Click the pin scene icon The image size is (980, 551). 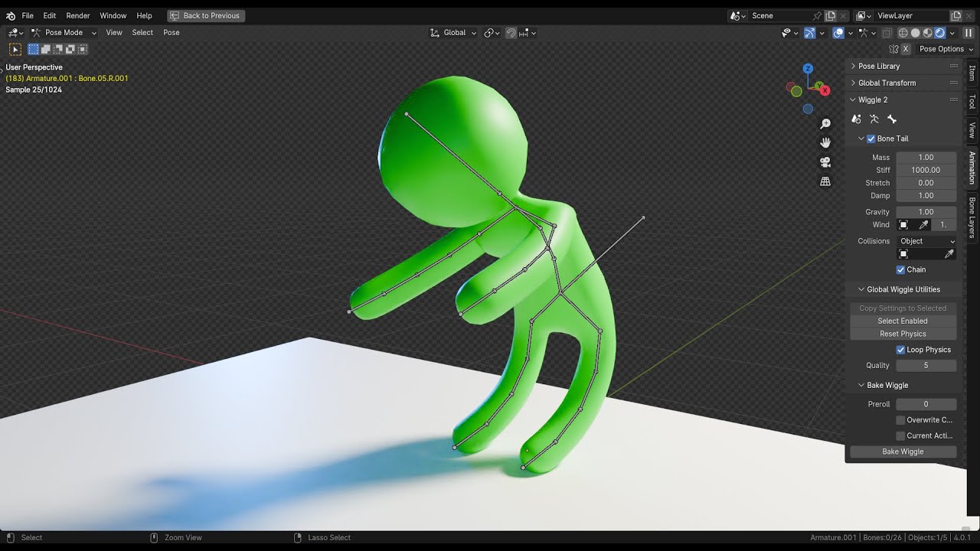[817, 15]
